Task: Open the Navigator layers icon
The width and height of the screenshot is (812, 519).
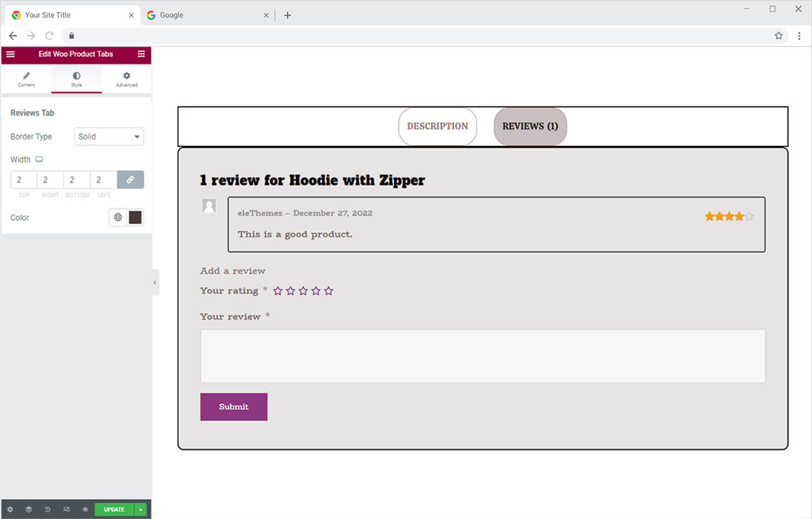Action: [x=28, y=509]
